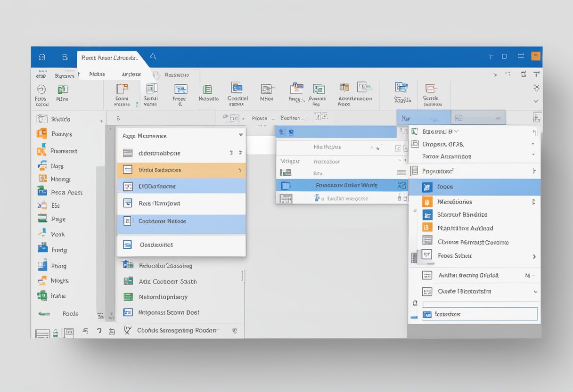Image resolution: width=573 pixels, height=392 pixels.
Task: Click the green Nasatts ribbon icon
Action: [x=207, y=90]
